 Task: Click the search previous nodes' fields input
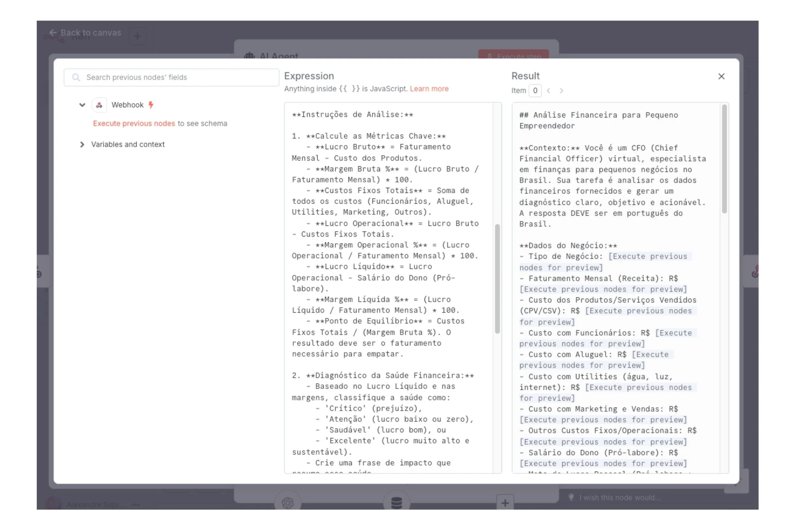[x=171, y=77]
